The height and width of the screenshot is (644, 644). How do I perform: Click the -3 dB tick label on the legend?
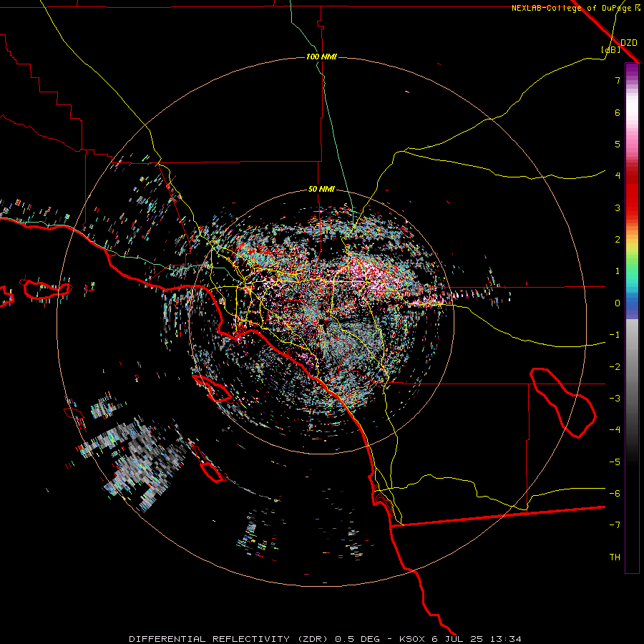coord(615,398)
